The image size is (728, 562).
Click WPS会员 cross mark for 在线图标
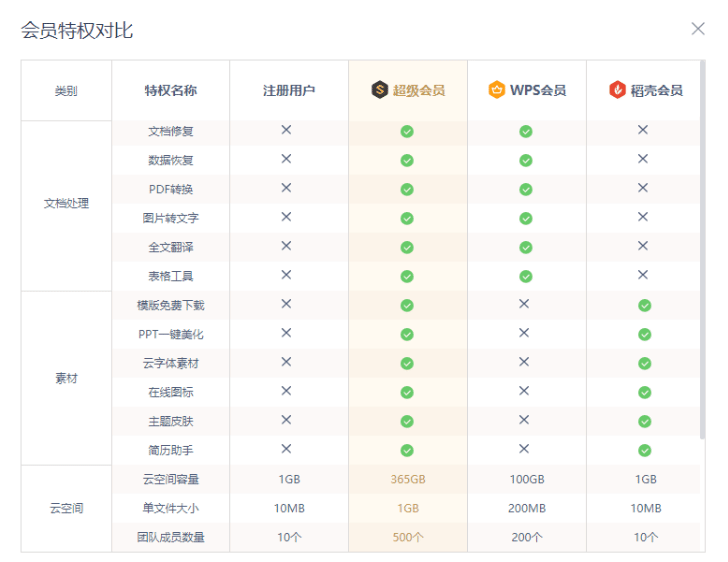tap(524, 391)
